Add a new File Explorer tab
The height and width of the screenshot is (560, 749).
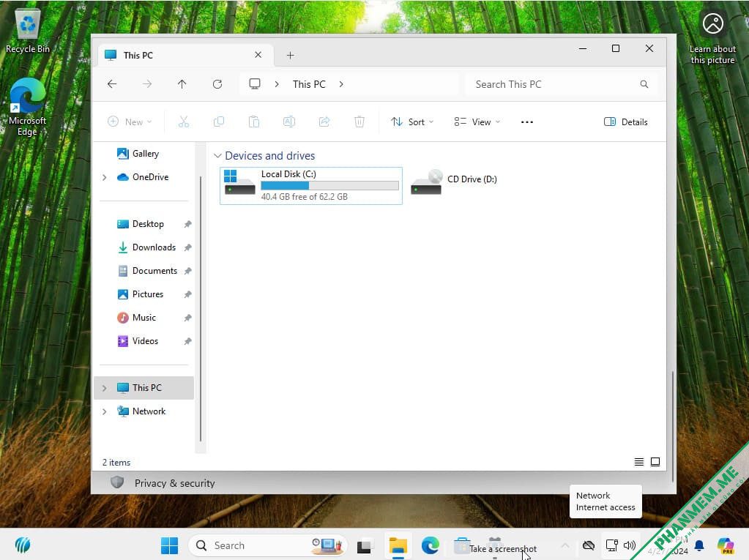click(291, 56)
